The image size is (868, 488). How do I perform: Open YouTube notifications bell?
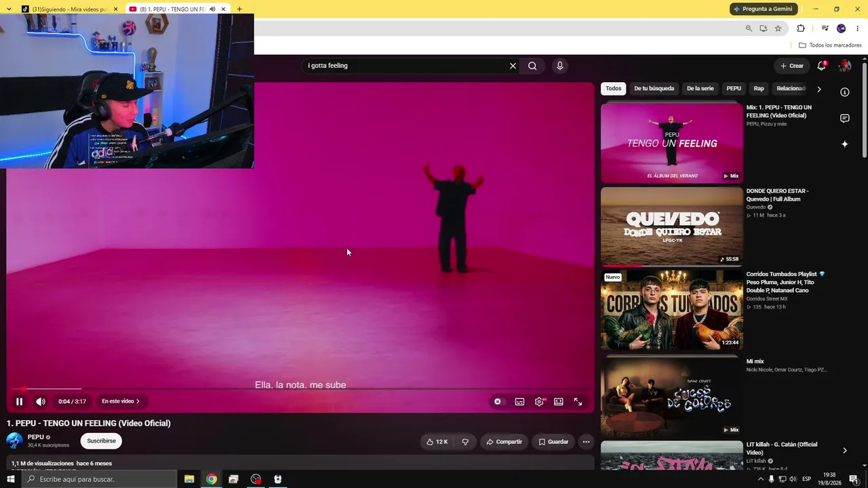coord(821,66)
